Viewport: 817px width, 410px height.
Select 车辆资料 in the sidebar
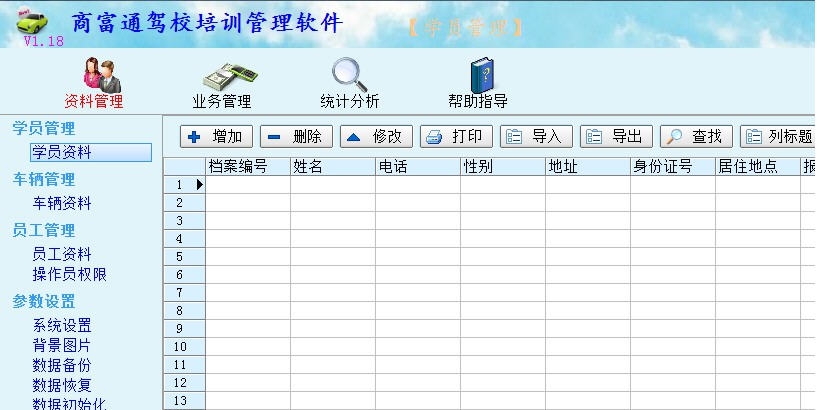(x=62, y=203)
